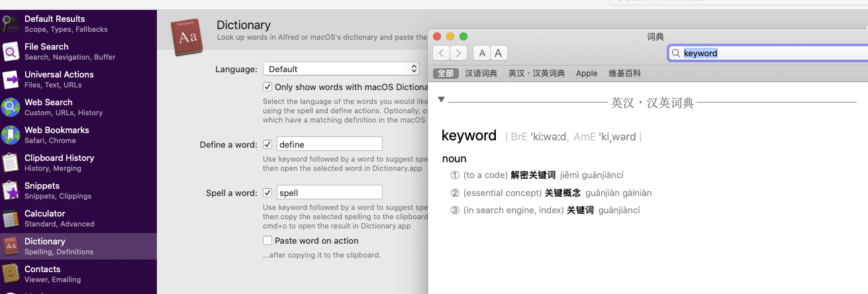868x294 pixels.
Task: Toggle Only show words with macOS Dictionary
Action: pyautogui.click(x=267, y=87)
